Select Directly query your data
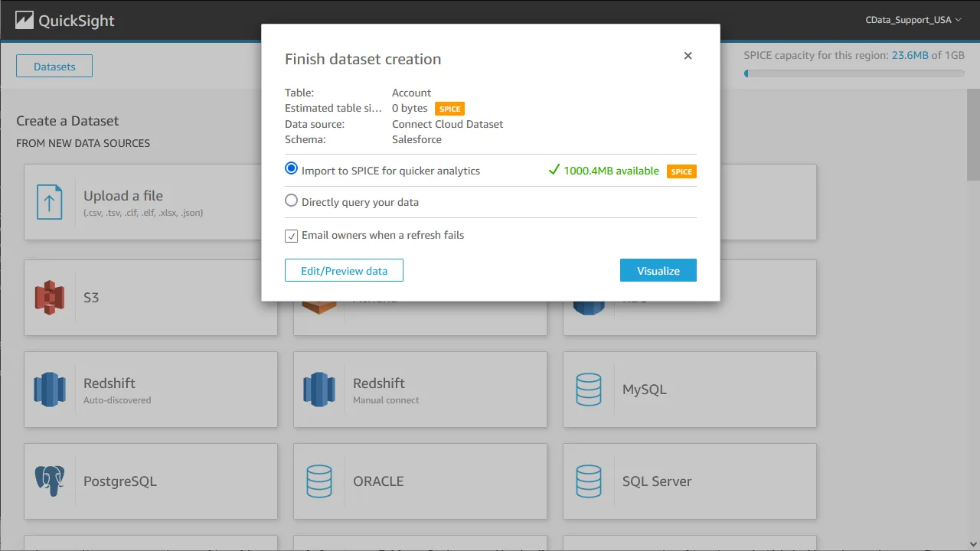Screen dimensions: 980x551 (291, 200)
